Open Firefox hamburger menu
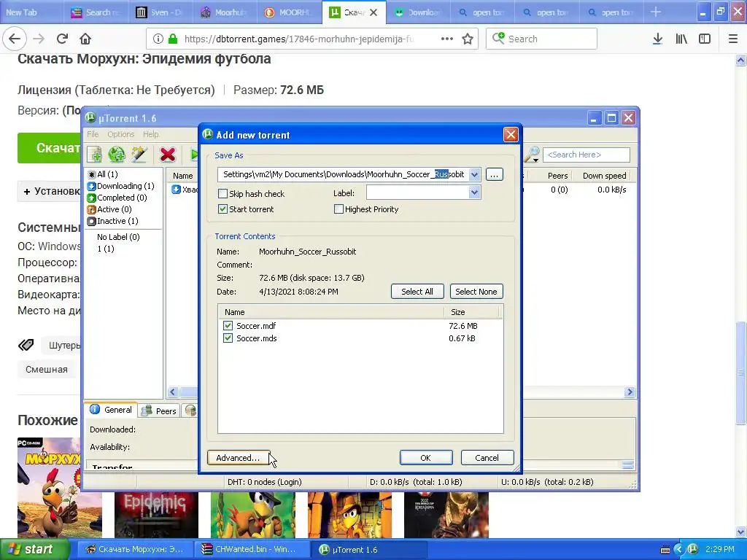 tap(733, 39)
